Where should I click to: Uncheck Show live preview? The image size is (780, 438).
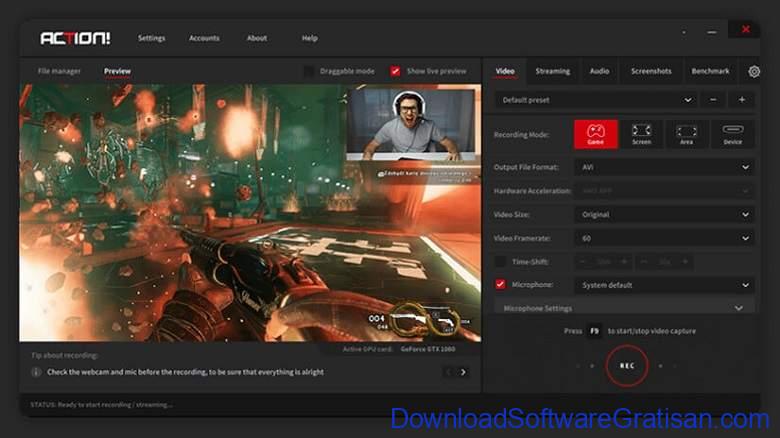coord(395,71)
